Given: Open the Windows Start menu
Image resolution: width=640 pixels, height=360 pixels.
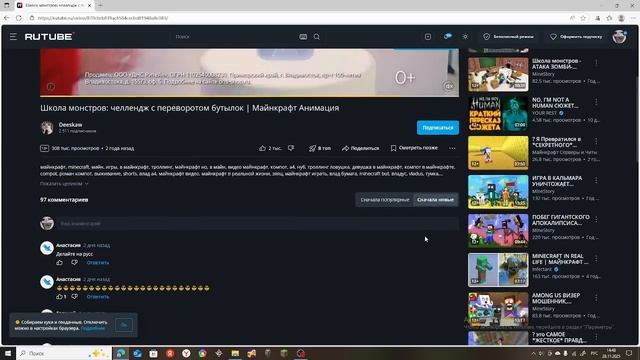Looking at the screenshot, I should tap(8, 353).
